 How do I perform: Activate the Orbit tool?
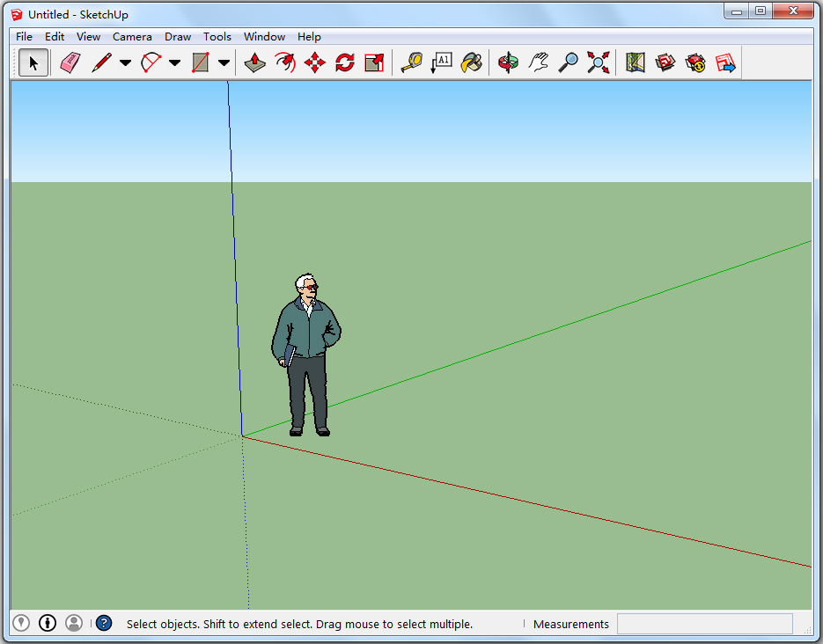click(x=508, y=62)
